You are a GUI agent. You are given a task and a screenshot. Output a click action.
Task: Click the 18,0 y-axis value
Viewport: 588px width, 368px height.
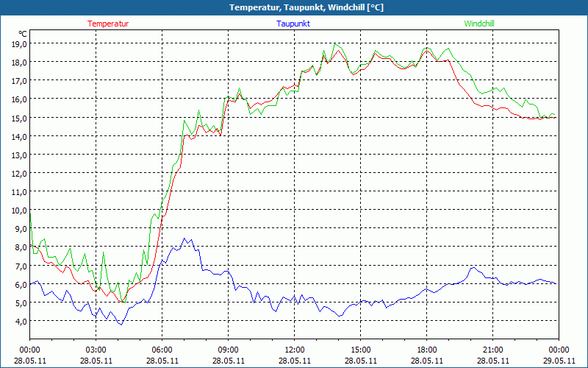(20, 63)
